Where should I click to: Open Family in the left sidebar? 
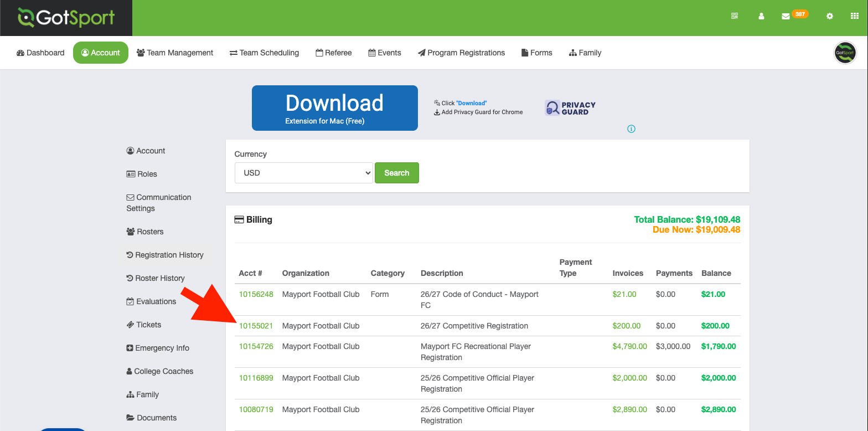pos(143,394)
